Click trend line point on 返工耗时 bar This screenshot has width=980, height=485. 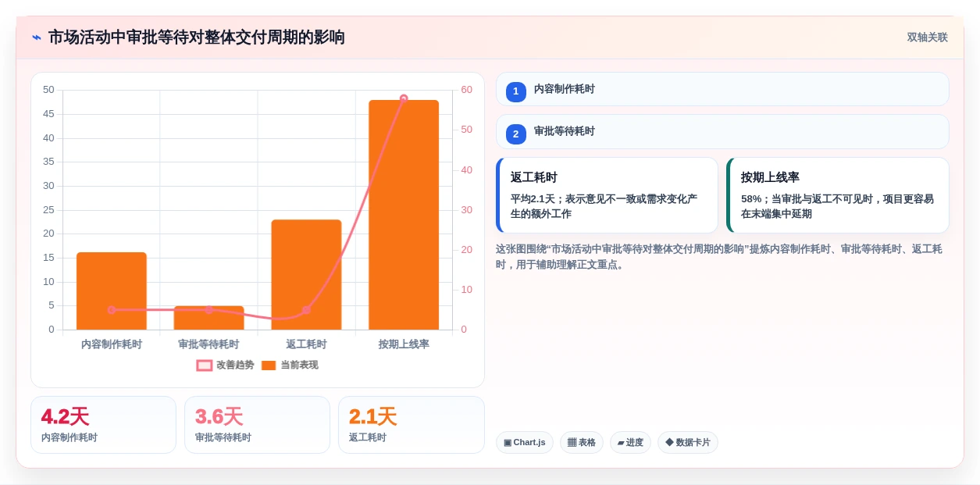click(x=306, y=310)
